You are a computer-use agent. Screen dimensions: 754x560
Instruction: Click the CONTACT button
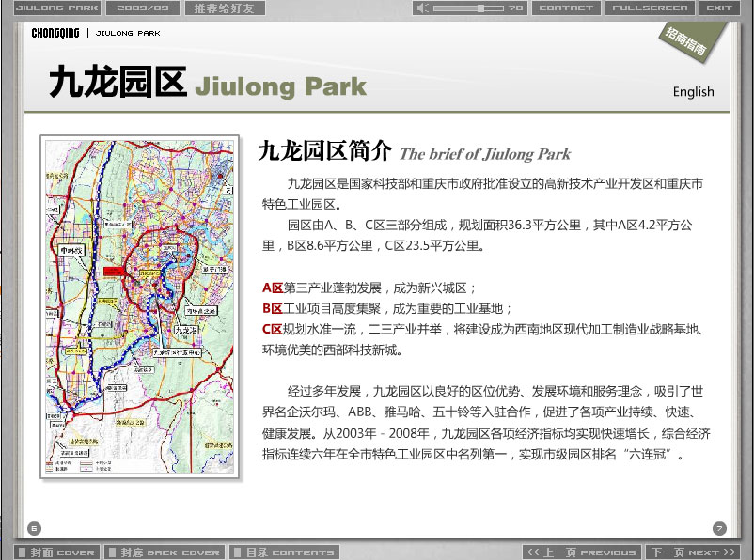click(566, 8)
